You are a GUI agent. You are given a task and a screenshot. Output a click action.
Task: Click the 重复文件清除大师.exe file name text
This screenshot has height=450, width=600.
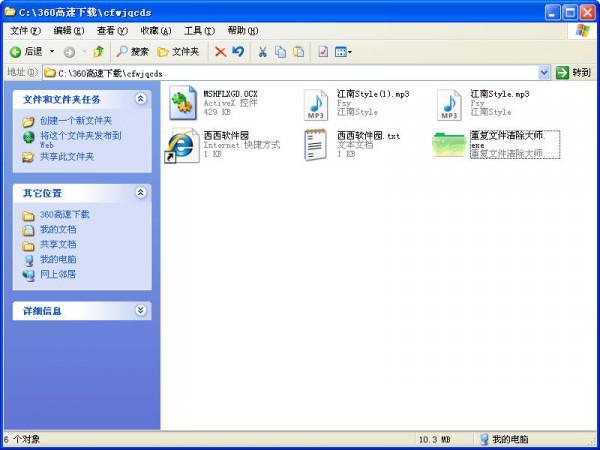(x=508, y=140)
